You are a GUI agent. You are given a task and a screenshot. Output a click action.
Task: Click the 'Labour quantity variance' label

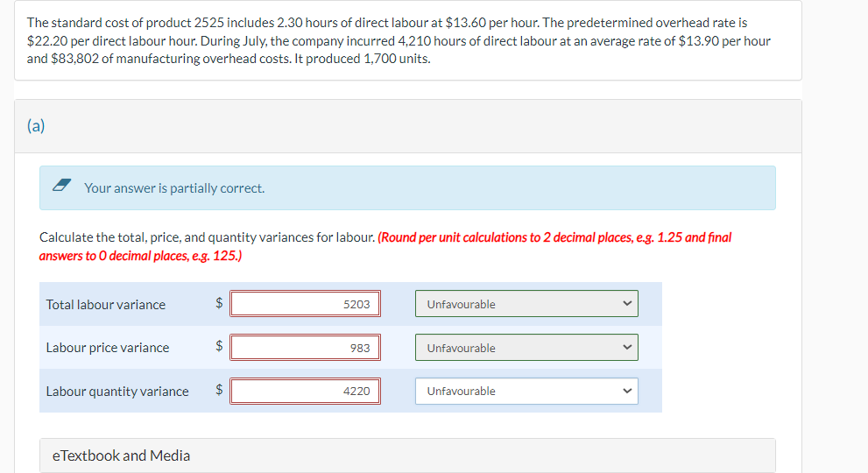pyautogui.click(x=117, y=392)
